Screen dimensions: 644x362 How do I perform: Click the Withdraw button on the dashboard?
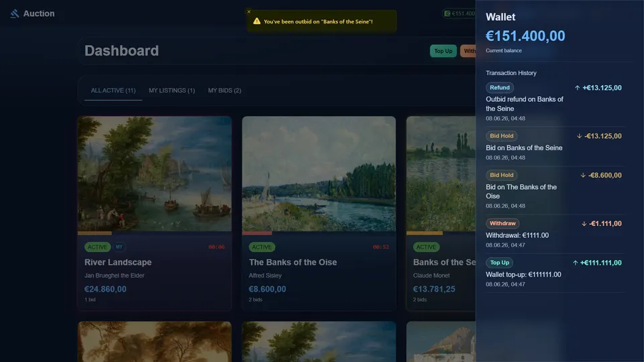coord(468,51)
